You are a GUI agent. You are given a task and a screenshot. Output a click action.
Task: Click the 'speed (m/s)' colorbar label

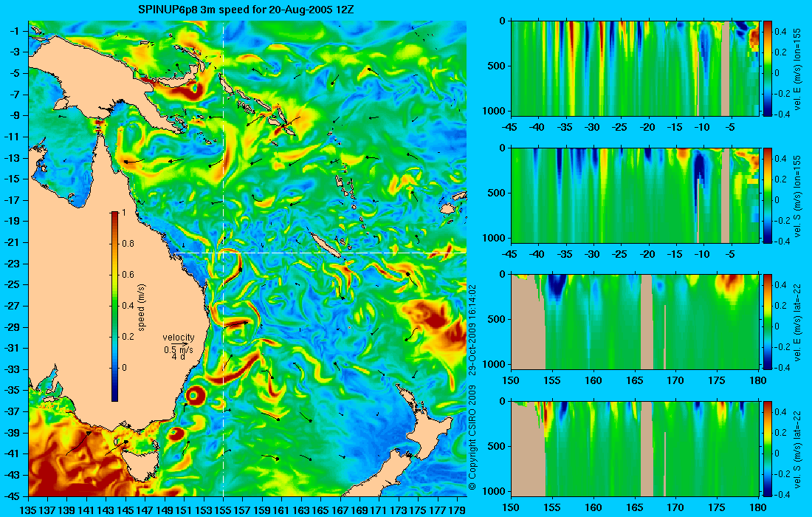pyautogui.click(x=142, y=307)
